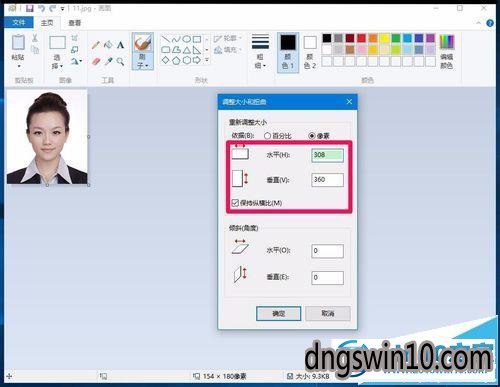Image resolution: width=500 pixels, height=387 pixels.
Task: Click the Redo arrow in quick access toolbar
Action: coord(52,8)
